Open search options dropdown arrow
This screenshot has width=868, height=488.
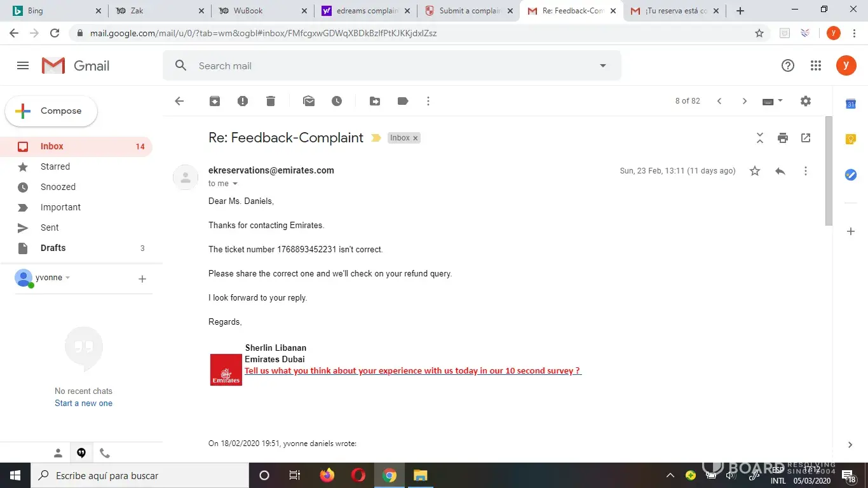pos(603,65)
